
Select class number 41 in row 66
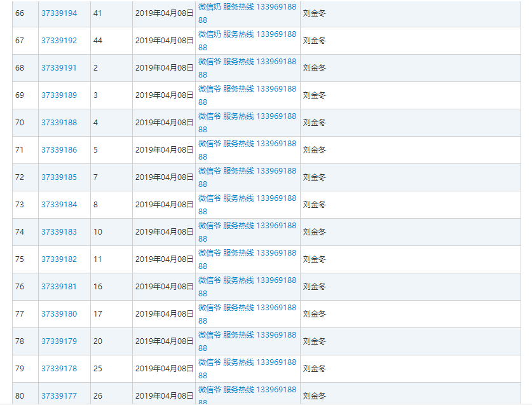tap(97, 13)
